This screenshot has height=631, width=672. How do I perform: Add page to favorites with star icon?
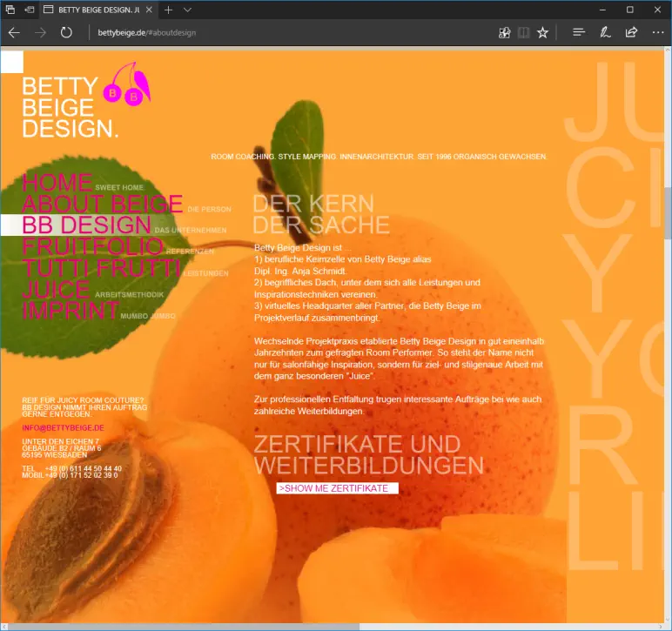[x=542, y=32]
